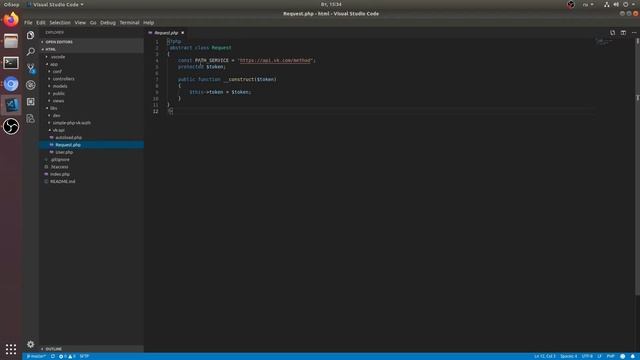The width and height of the screenshot is (640, 360).
Task: Change the LF end of line sequence
Action: 599,356
